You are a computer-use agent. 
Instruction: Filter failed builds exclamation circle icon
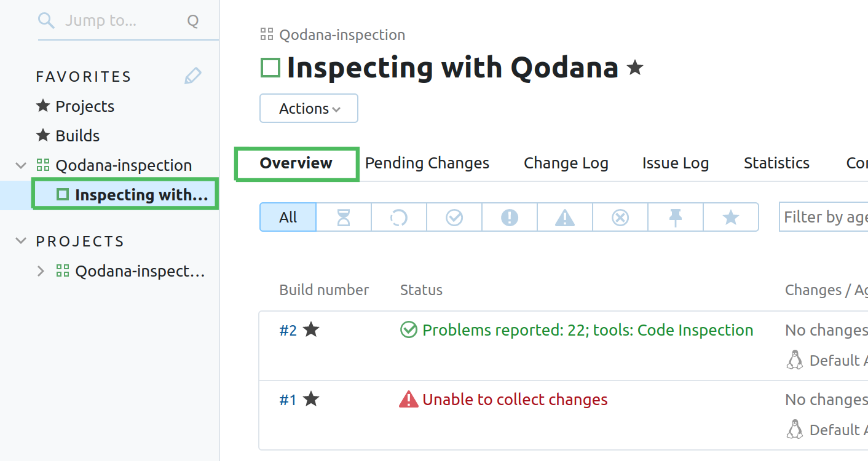(x=510, y=218)
